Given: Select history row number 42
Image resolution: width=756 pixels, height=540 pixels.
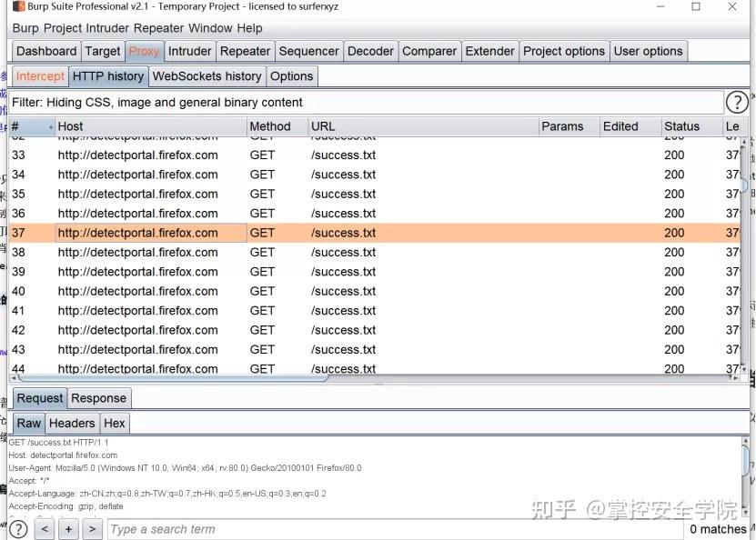Looking at the screenshot, I should [374, 330].
